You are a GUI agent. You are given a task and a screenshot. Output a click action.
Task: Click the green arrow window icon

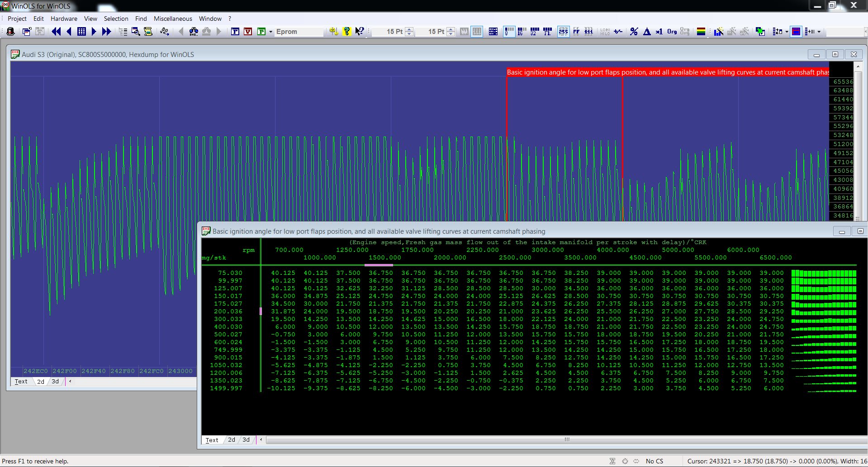[x=760, y=31]
